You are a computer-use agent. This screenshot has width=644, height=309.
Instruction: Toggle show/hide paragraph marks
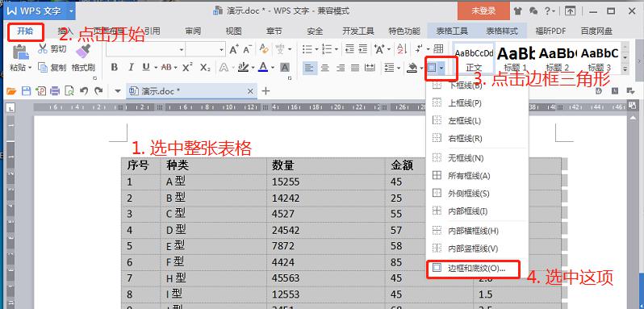coord(420,48)
